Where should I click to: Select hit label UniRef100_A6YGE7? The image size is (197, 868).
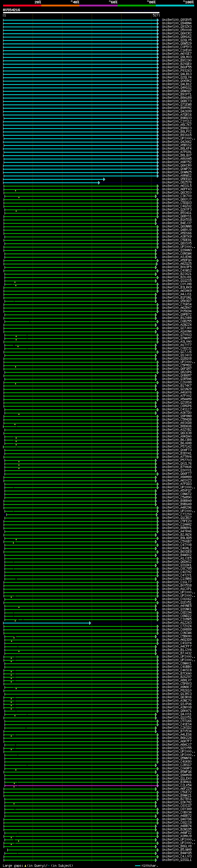pos(177,54)
